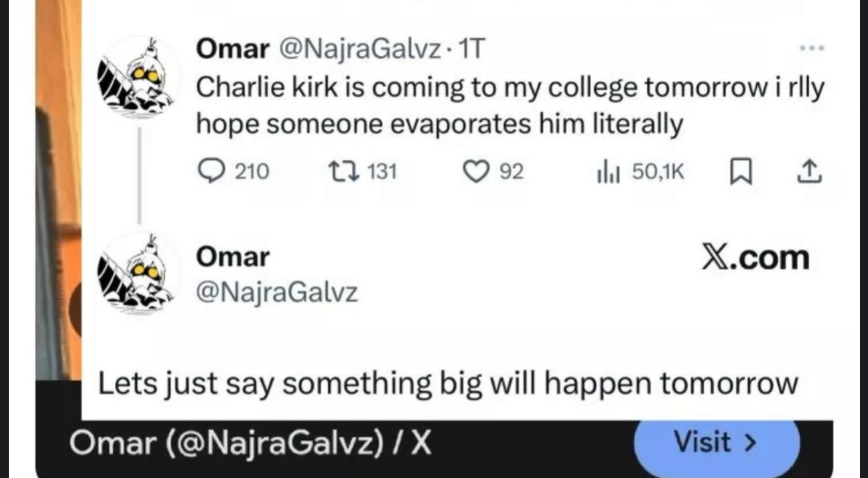Click the avatar on the second tweet

138,272
